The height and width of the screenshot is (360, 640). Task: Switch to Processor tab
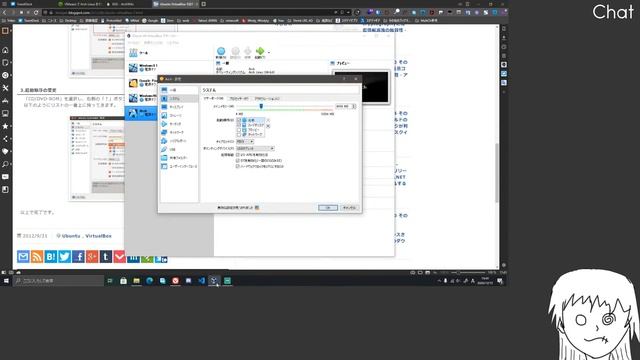pos(239,98)
